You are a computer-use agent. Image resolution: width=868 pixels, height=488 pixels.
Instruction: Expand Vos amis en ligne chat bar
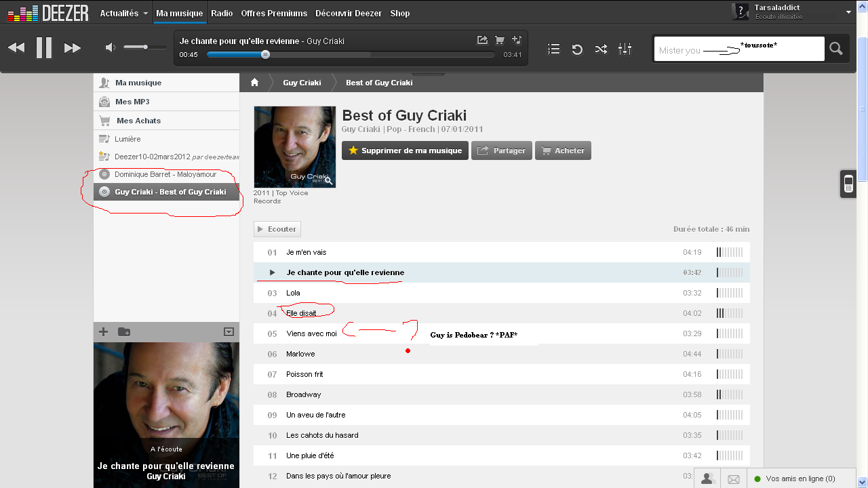point(801,479)
